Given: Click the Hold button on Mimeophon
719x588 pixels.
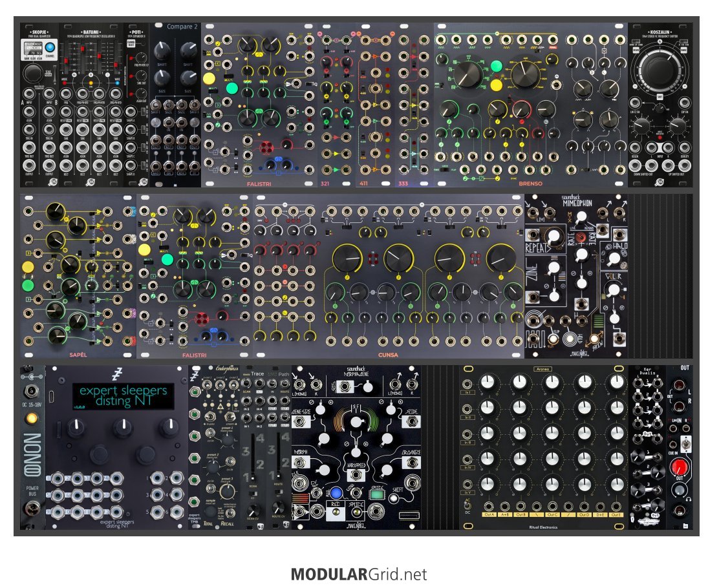Looking at the screenshot, I should coord(571,339).
